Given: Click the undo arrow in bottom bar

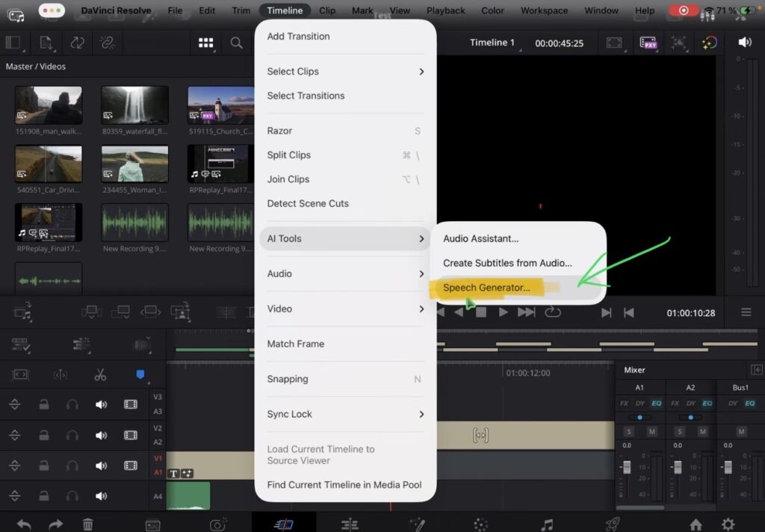Looking at the screenshot, I should [23, 525].
